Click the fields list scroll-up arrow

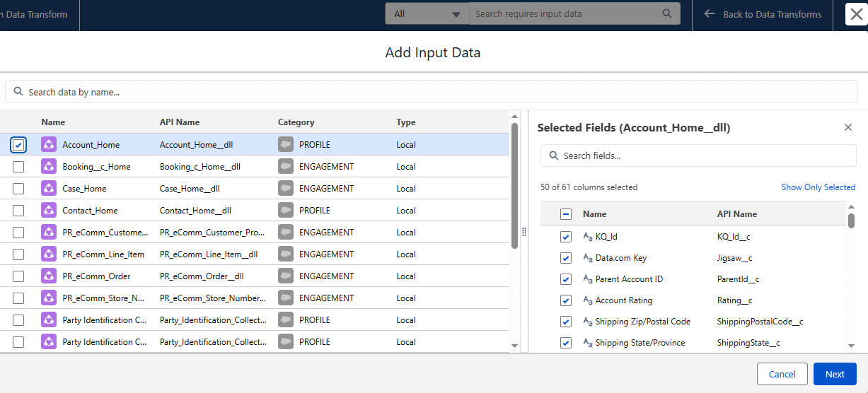(851, 206)
